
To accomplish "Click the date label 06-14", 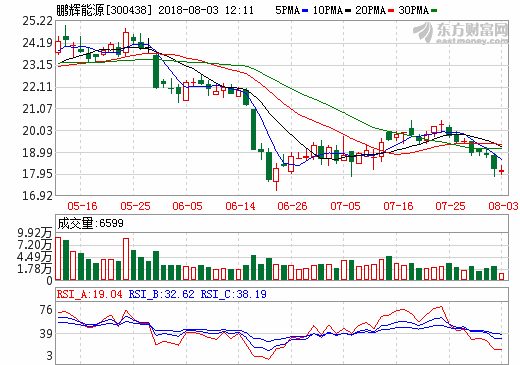I will click(x=240, y=206).
